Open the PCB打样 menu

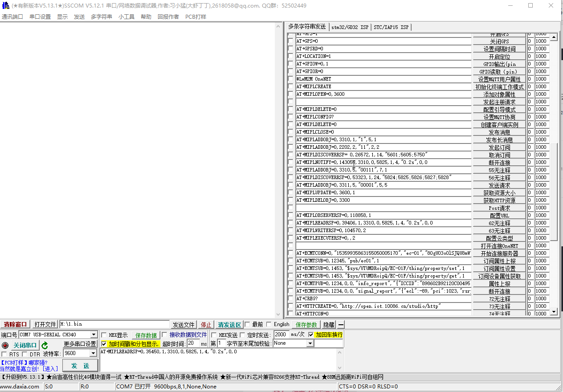point(196,17)
